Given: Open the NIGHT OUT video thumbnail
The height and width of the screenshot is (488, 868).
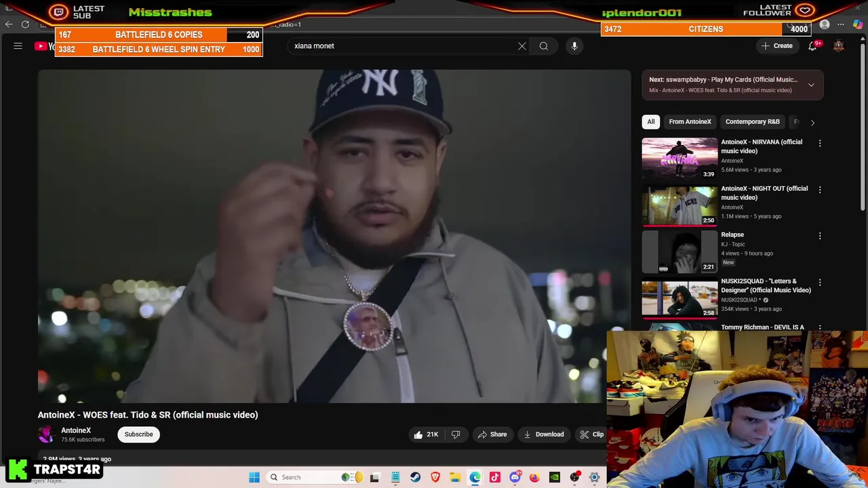Looking at the screenshot, I should pos(679,205).
